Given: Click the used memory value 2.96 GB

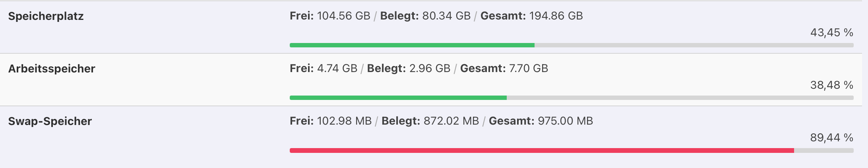Looking at the screenshot, I should 430,68.
